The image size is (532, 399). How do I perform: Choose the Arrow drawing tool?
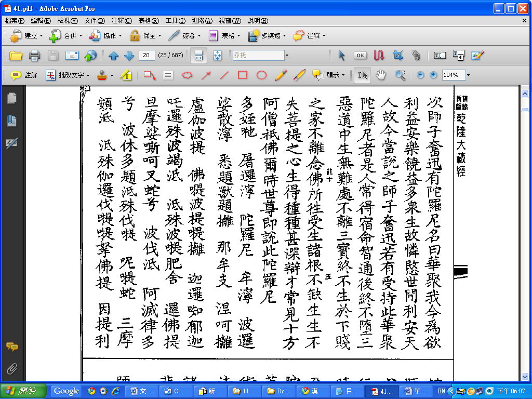point(206,75)
